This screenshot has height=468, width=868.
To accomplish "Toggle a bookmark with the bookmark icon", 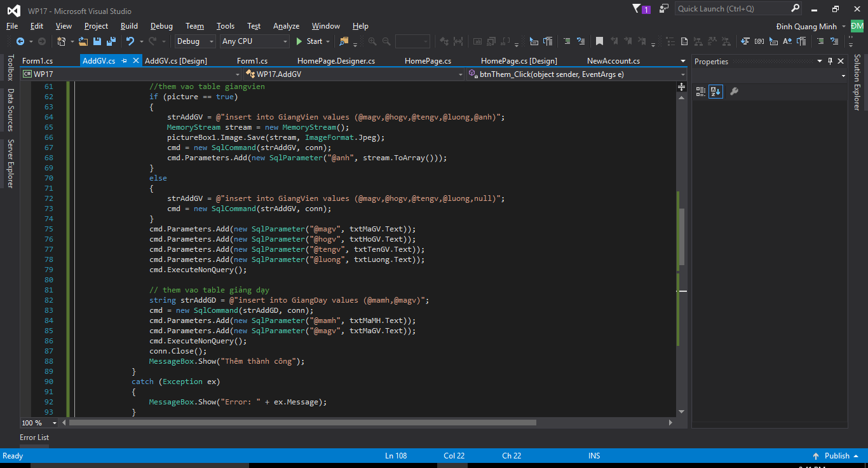I will (599, 41).
